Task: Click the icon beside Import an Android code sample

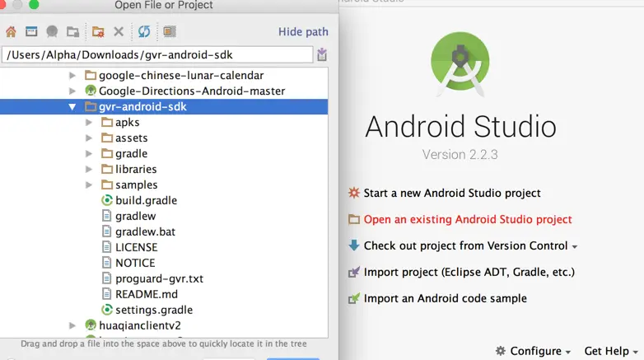Action: click(353, 298)
